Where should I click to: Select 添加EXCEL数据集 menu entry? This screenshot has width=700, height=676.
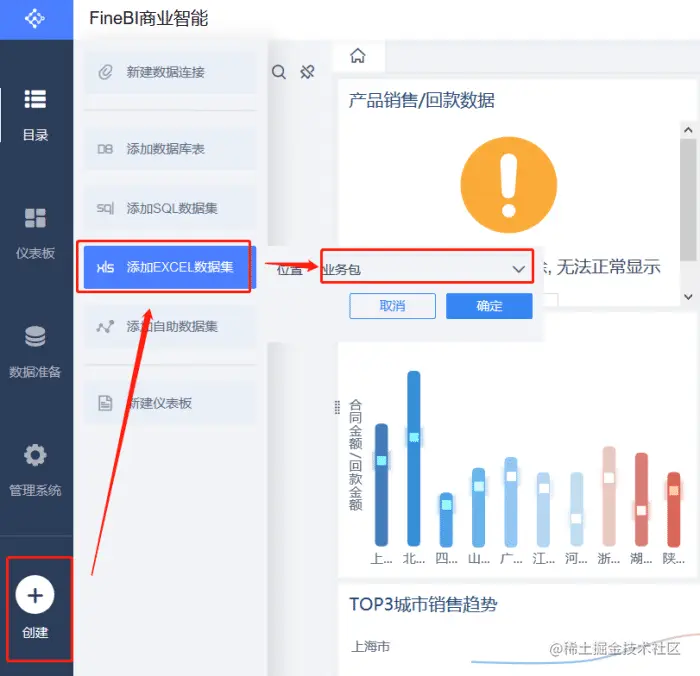click(170, 267)
